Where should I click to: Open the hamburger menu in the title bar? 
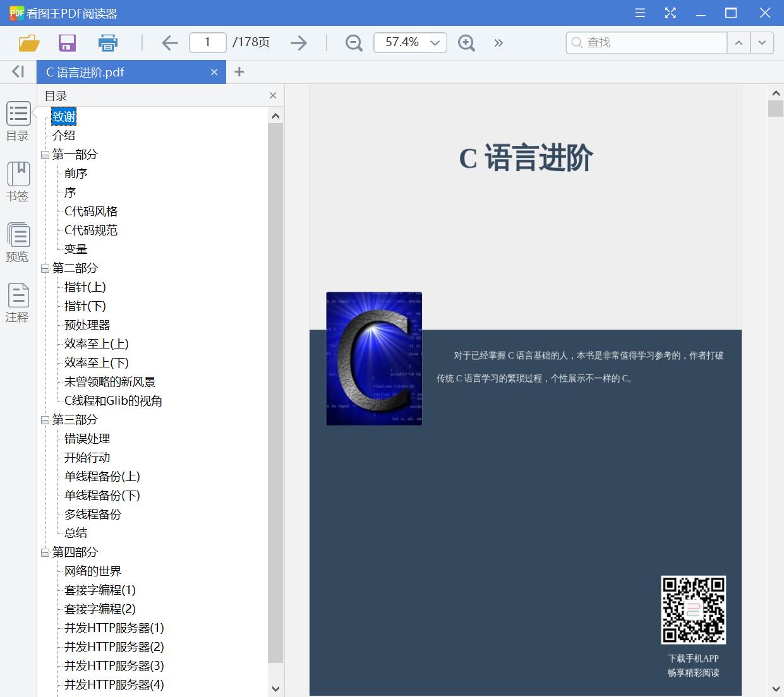point(639,13)
